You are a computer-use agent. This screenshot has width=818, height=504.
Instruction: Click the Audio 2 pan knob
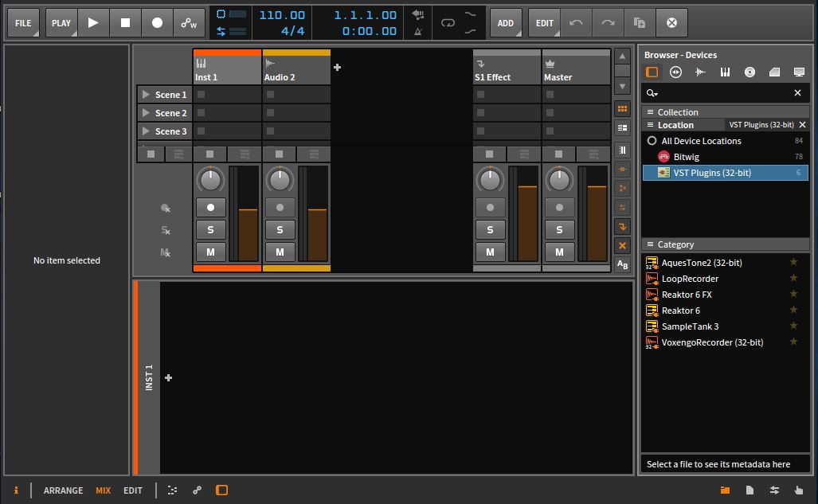280,180
